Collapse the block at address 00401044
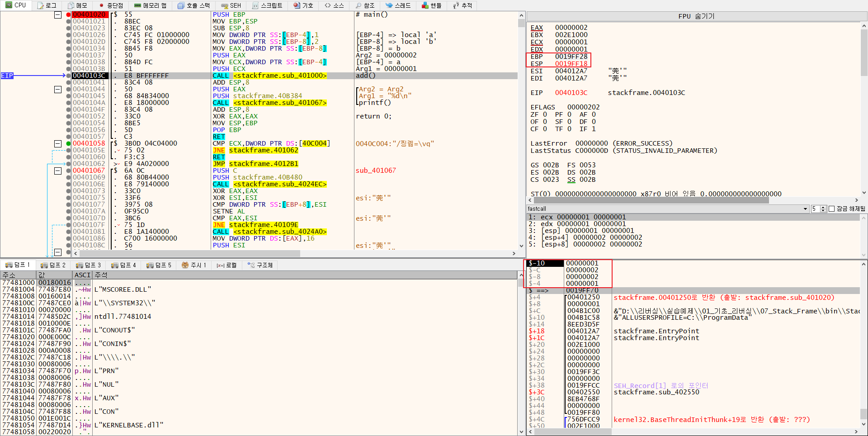Image resolution: width=868 pixels, height=436 pixels. pos(58,90)
